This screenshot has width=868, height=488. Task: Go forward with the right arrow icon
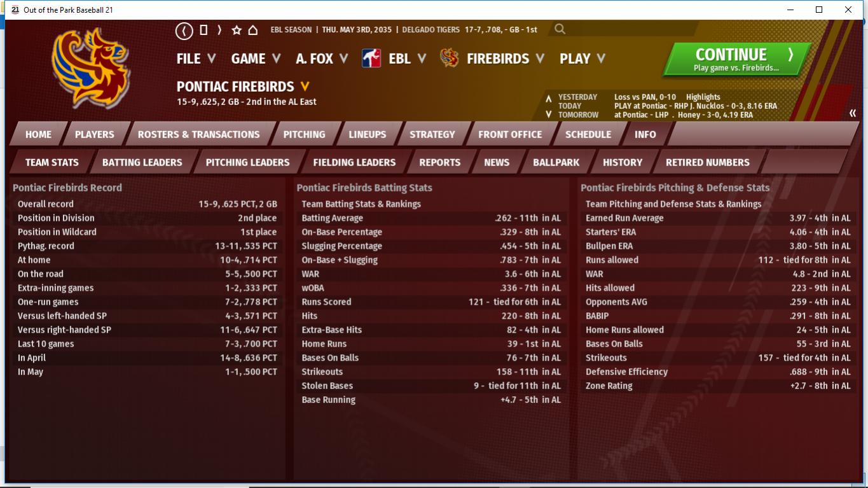219,30
